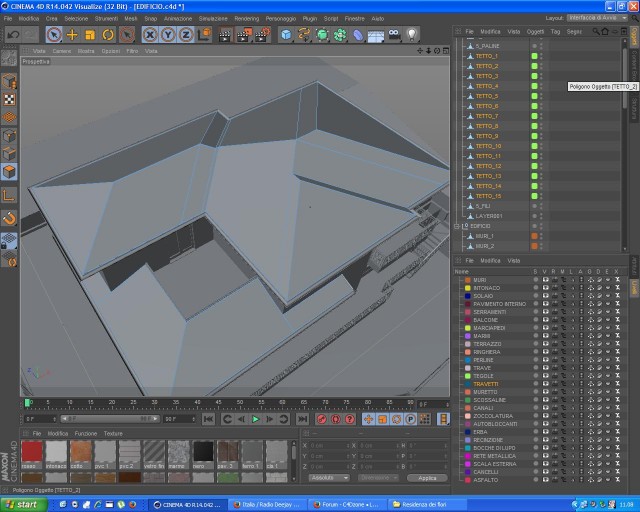This screenshot has width=640, height=512.
Task: Open Material Manager Texture menu
Action: point(113,434)
